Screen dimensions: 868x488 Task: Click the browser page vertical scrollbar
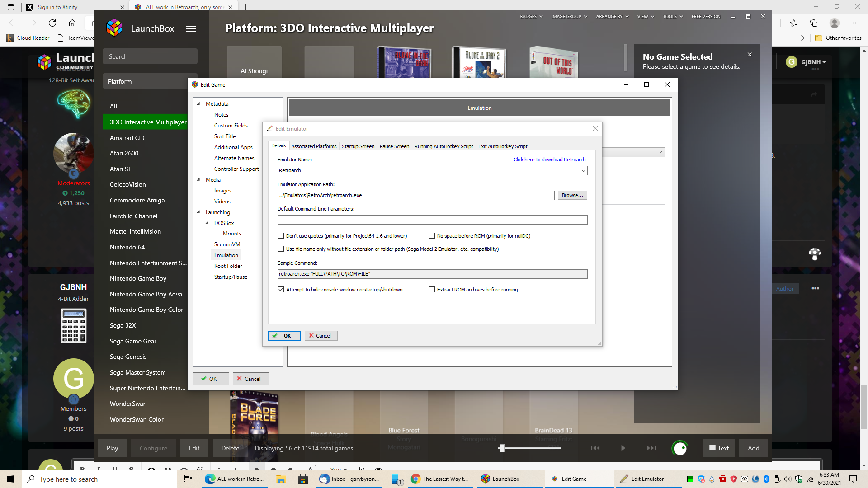click(x=864, y=407)
